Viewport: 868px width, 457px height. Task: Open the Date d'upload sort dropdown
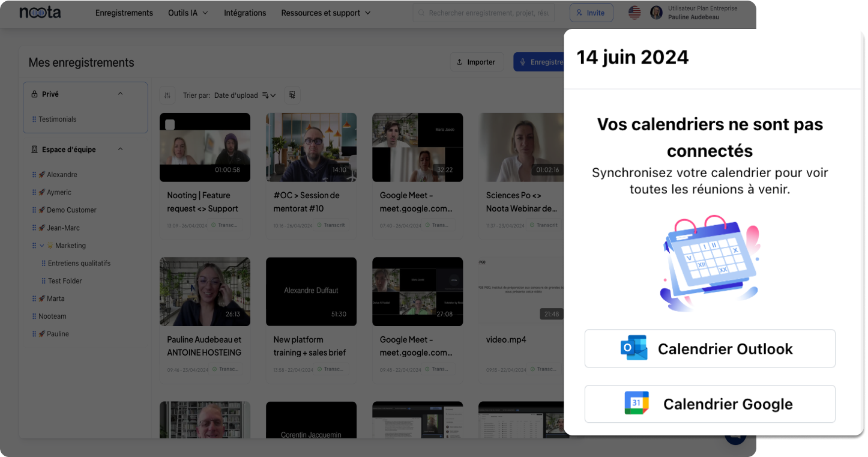tap(245, 95)
